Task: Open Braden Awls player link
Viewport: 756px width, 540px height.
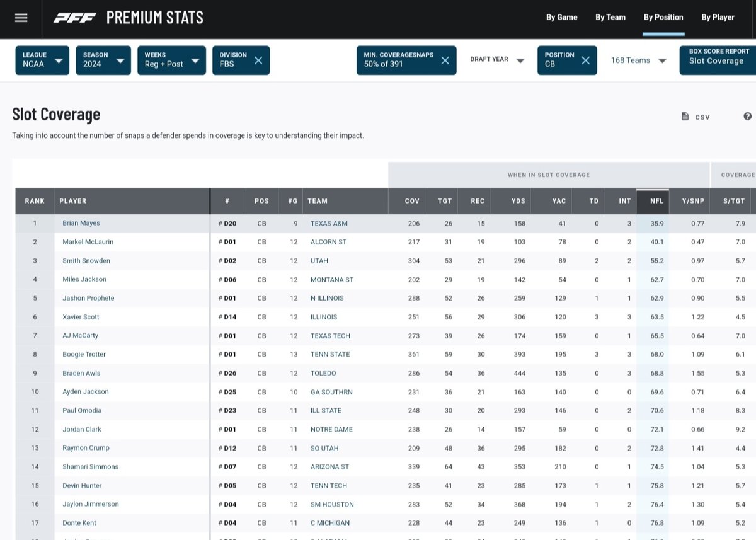Action: click(x=81, y=373)
